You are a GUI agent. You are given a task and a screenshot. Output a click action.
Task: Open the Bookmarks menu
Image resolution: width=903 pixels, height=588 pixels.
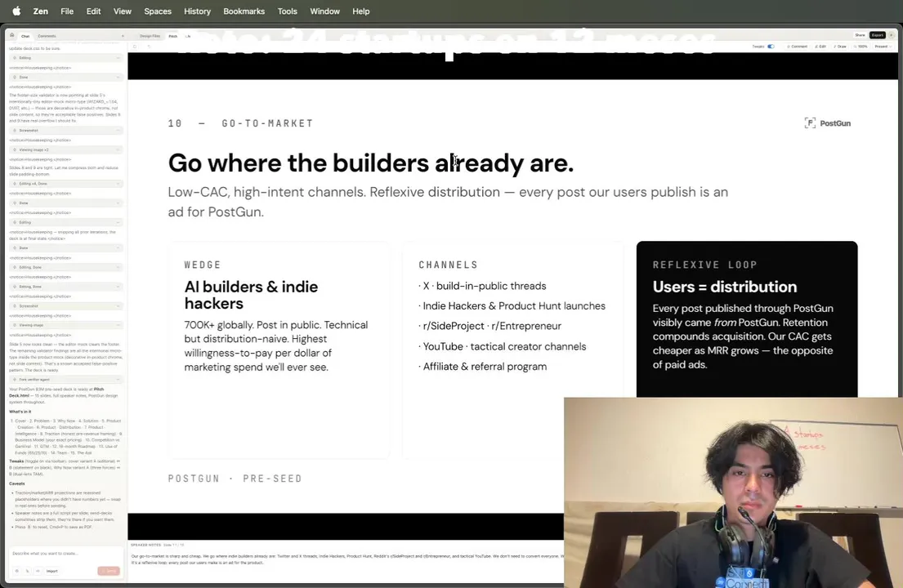244,11
